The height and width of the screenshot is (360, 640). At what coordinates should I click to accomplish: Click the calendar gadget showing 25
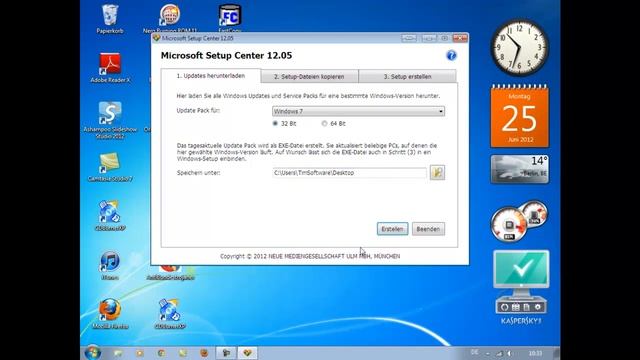(520, 116)
